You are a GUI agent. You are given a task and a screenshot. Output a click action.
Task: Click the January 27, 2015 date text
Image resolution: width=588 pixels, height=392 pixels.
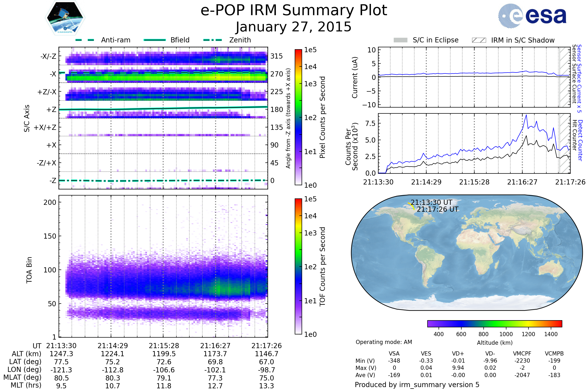(294, 27)
